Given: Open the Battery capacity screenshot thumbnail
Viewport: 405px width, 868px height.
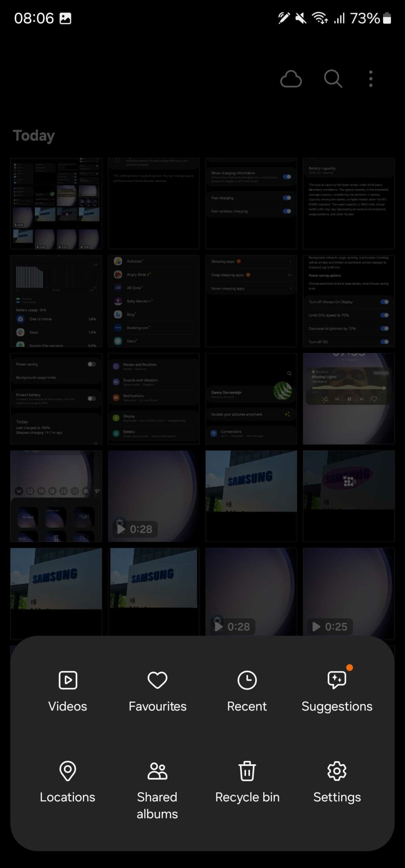Looking at the screenshot, I should point(349,203).
